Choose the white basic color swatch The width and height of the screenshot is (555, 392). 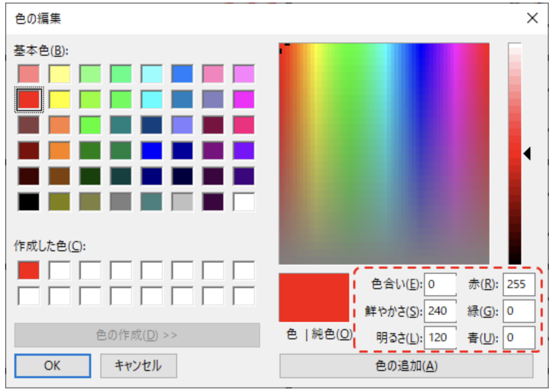click(244, 202)
